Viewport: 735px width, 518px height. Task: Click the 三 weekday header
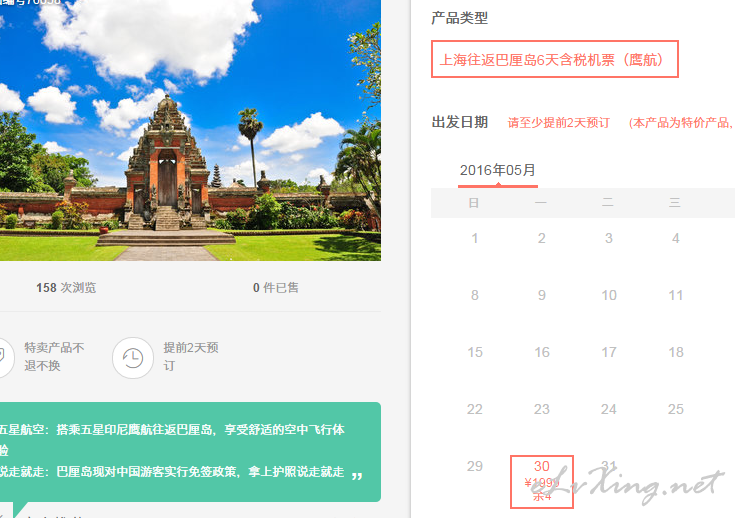(x=675, y=203)
